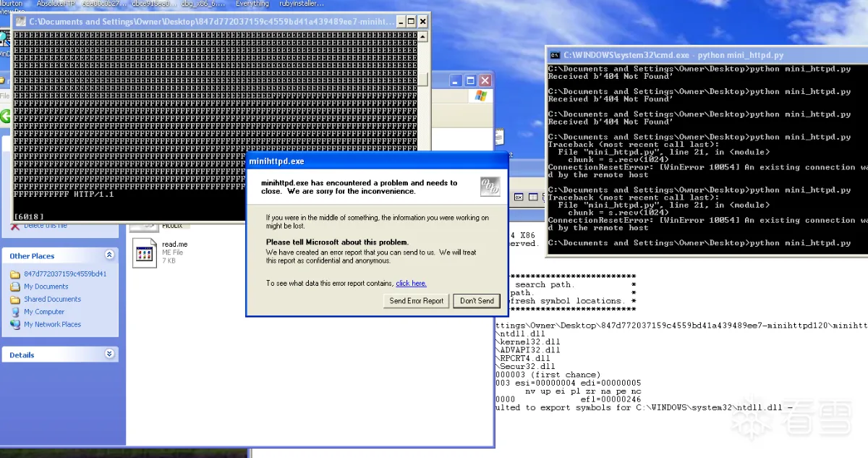Click '[6018]' line in minihttpd console
The image size is (868, 458).
pos(29,216)
